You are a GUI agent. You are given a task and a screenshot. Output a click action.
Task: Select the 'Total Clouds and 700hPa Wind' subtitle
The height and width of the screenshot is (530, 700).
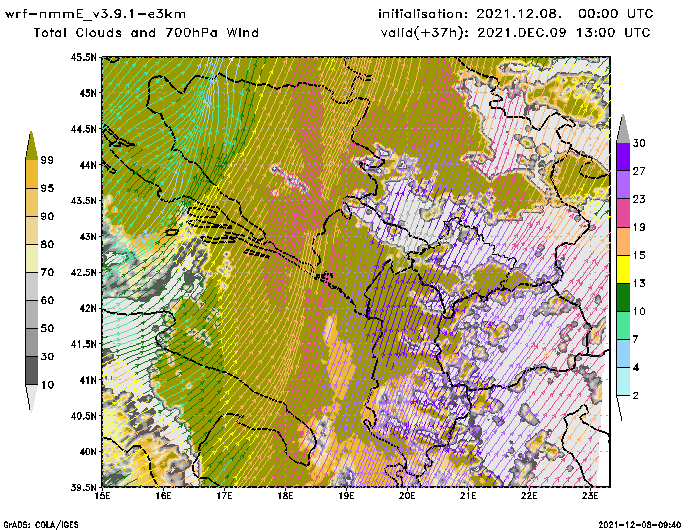(146, 33)
